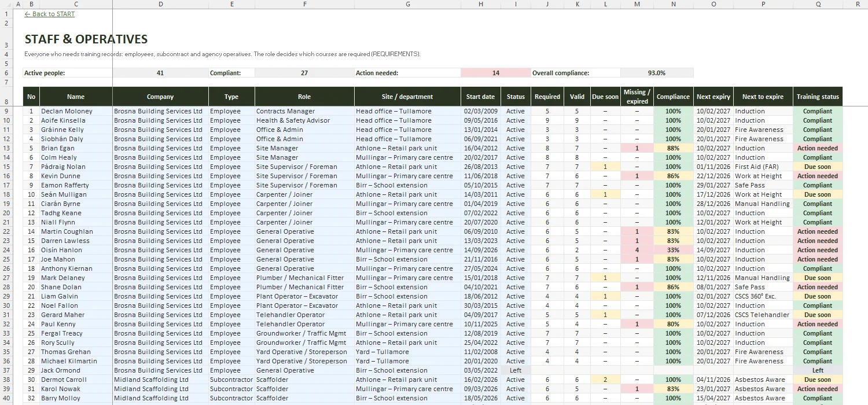
Task: Click the STAFF & OPERATIVES title
Action: [86, 39]
